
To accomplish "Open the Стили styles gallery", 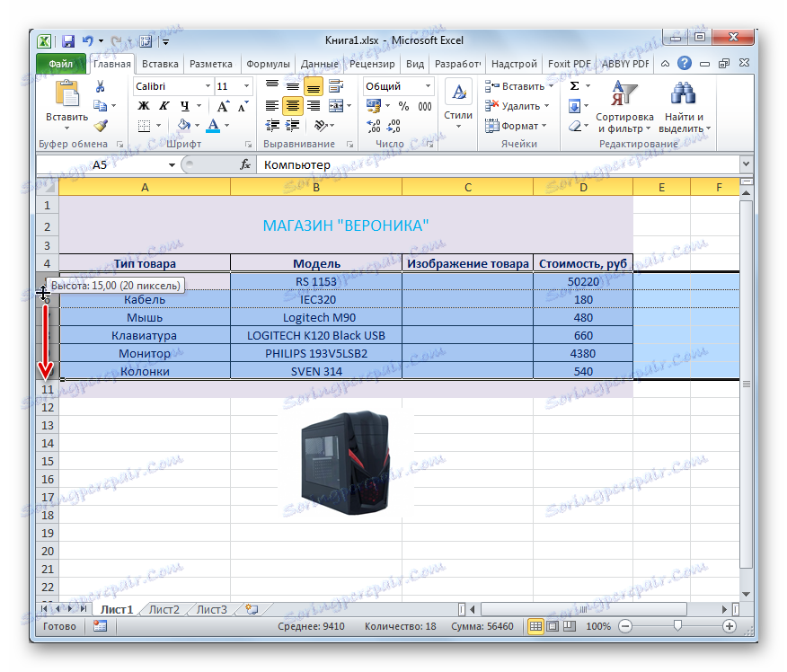I will pos(458,106).
